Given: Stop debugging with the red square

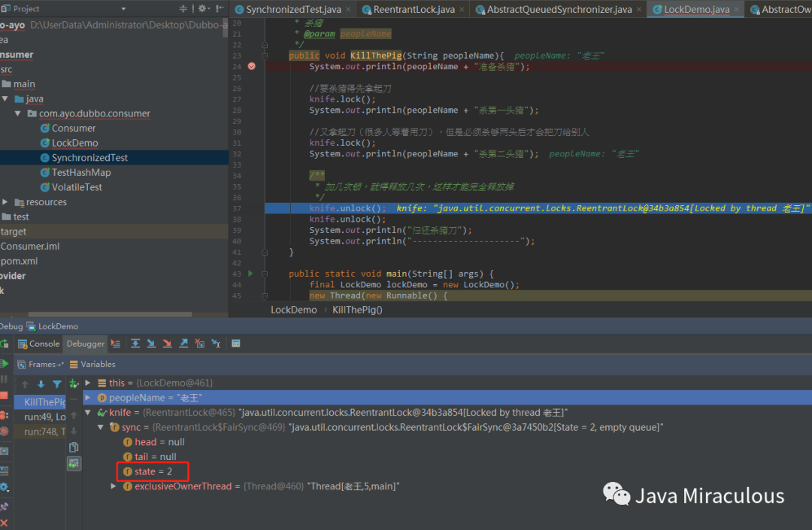Looking at the screenshot, I should point(5,395).
